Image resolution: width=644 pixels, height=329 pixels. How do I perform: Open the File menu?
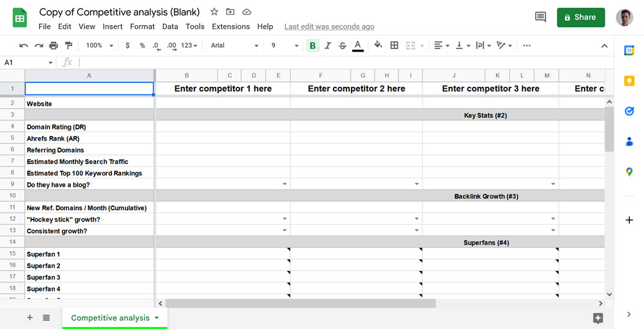coord(44,26)
